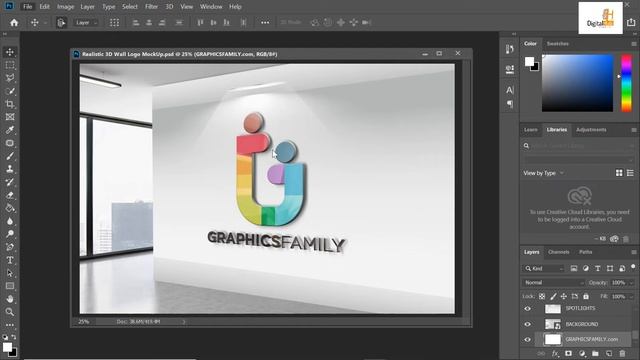Select the History Brush tool
Viewport: 640px width, 360px height.
tap(10, 182)
